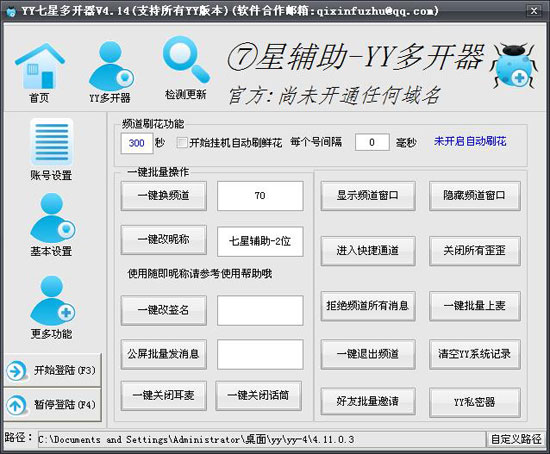The image size is (550, 454).
Task: Click the 300 seconds input field
Action: (137, 143)
